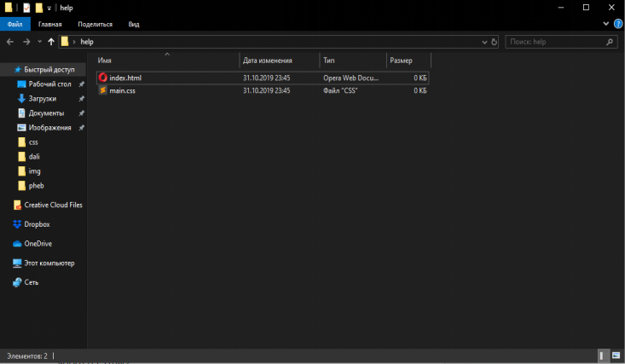Open the img folder in sidebar
This screenshot has height=364, width=625.
coord(34,171)
